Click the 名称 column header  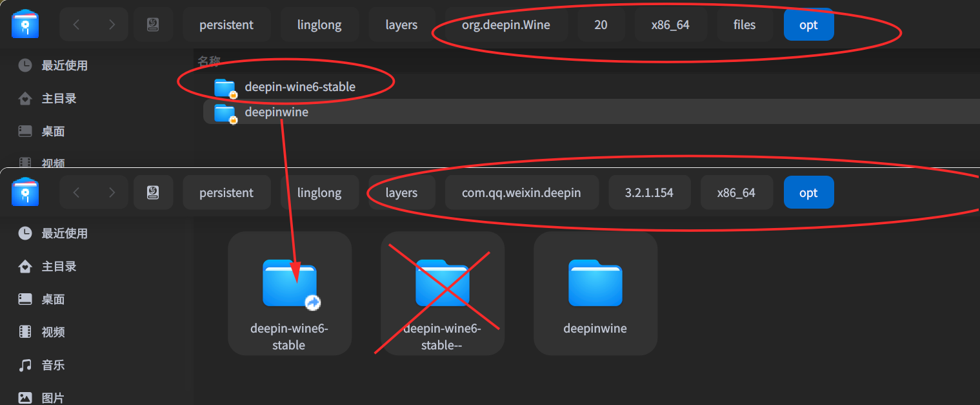(209, 61)
